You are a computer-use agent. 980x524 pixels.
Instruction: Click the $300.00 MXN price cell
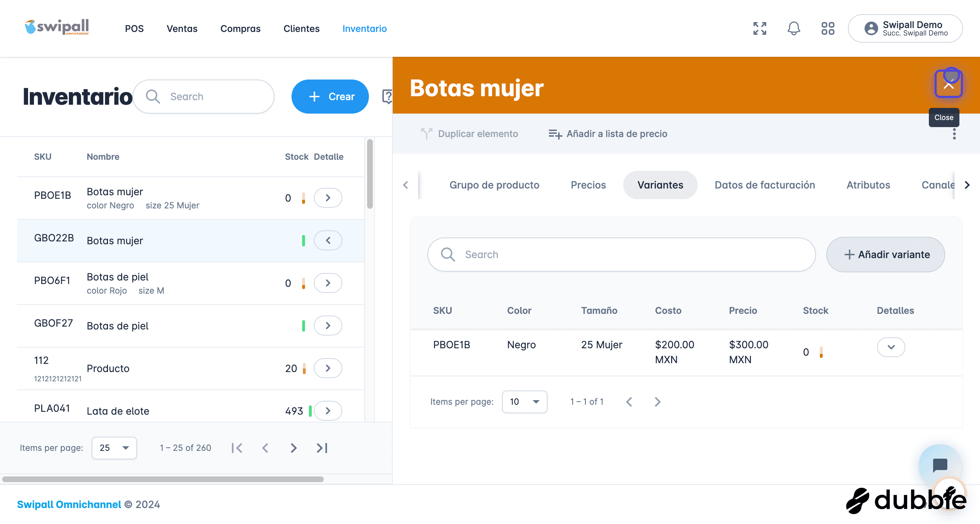pos(748,352)
